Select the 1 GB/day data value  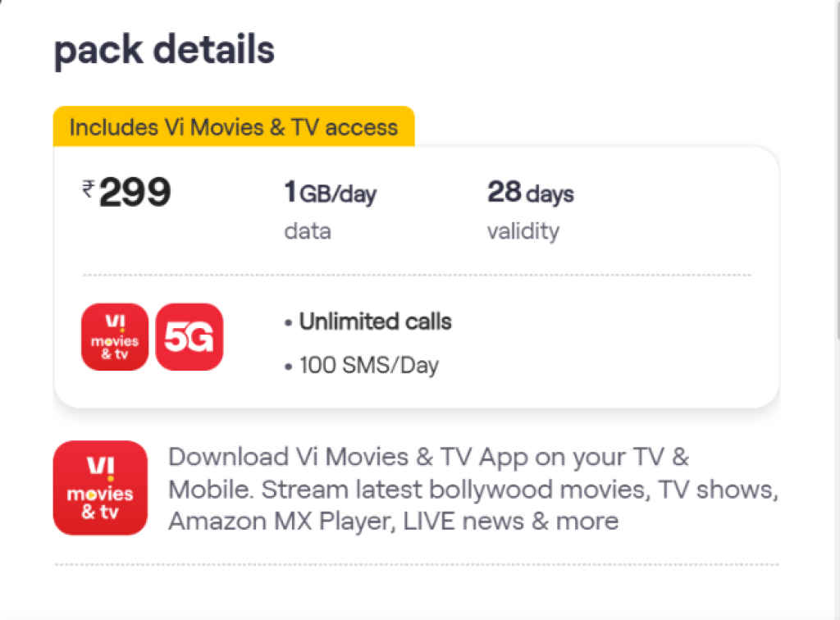[329, 194]
